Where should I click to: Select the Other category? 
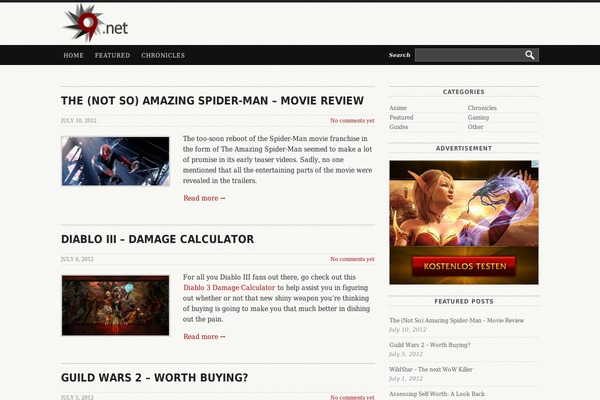476,127
